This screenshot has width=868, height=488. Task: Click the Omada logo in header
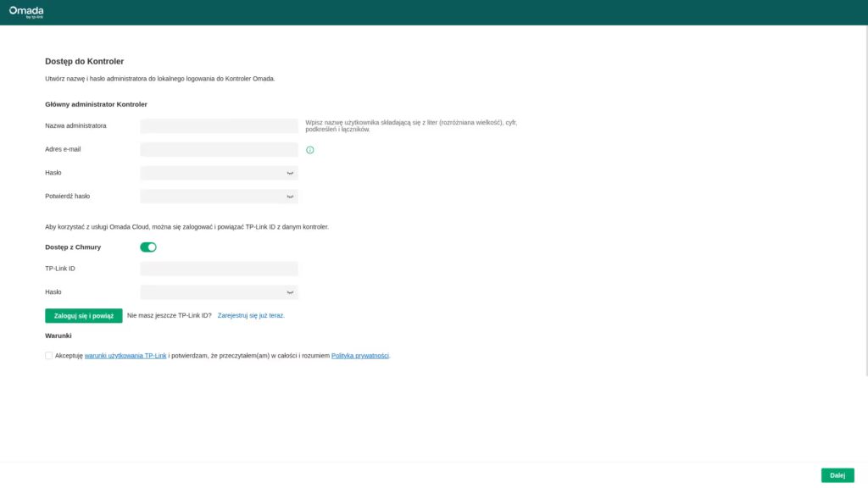pyautogui.click(x=26, y=11)
